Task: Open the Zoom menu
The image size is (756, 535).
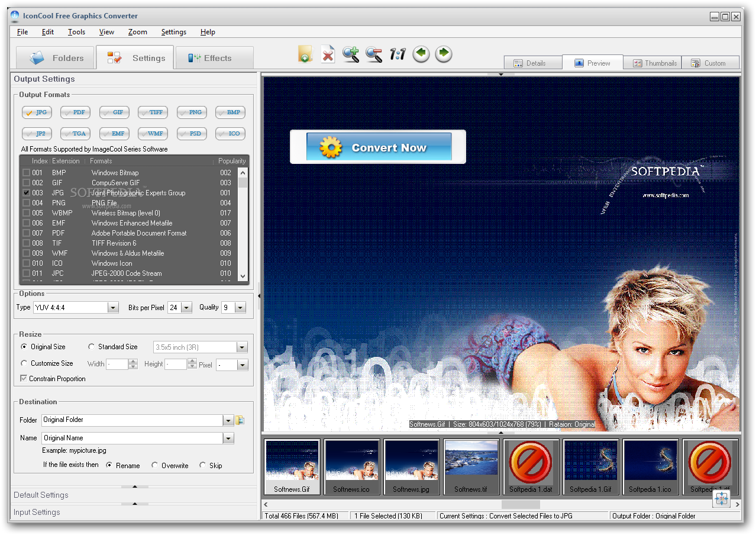Action: click(x=138, y=32)
